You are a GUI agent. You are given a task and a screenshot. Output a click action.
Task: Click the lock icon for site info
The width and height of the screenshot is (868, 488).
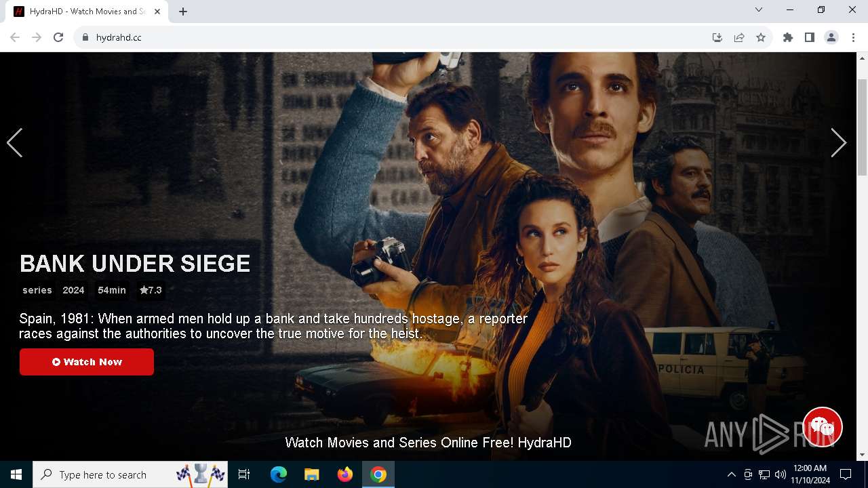(85, 37)
